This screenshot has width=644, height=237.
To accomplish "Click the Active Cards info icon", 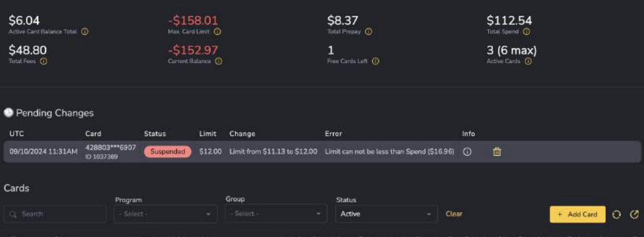I will (x=528, y=61).
